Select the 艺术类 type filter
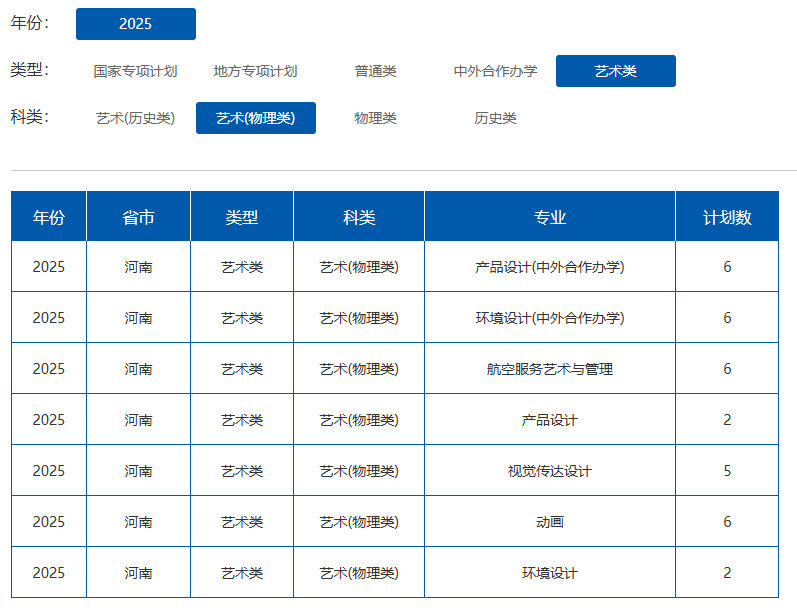This screenshot has width=797, height=610. (x=616, y=71)
